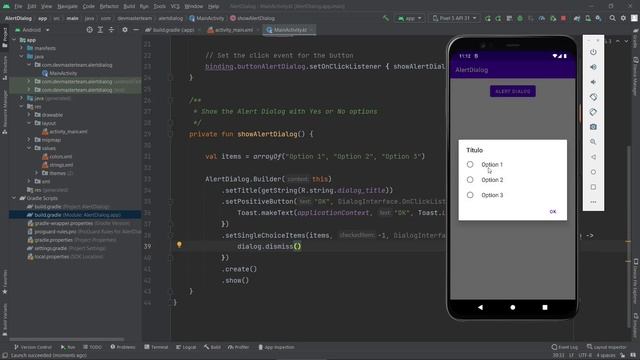Collapse the values folder

coord(29,148)
